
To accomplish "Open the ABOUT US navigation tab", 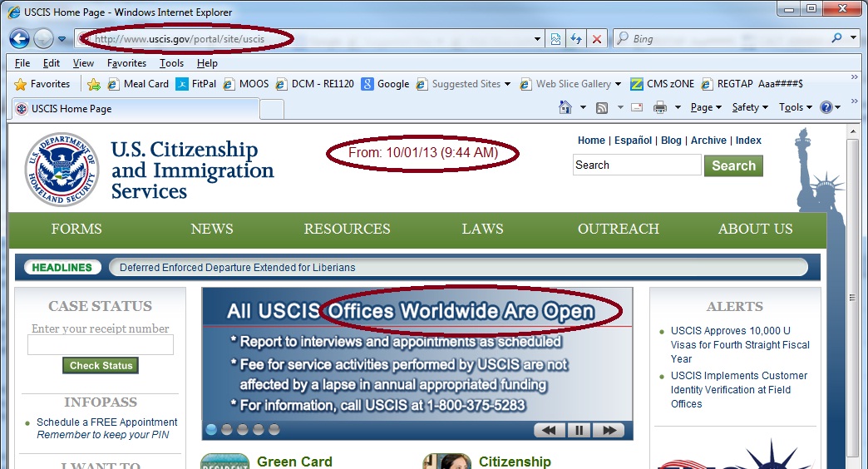I will (755, 229).
